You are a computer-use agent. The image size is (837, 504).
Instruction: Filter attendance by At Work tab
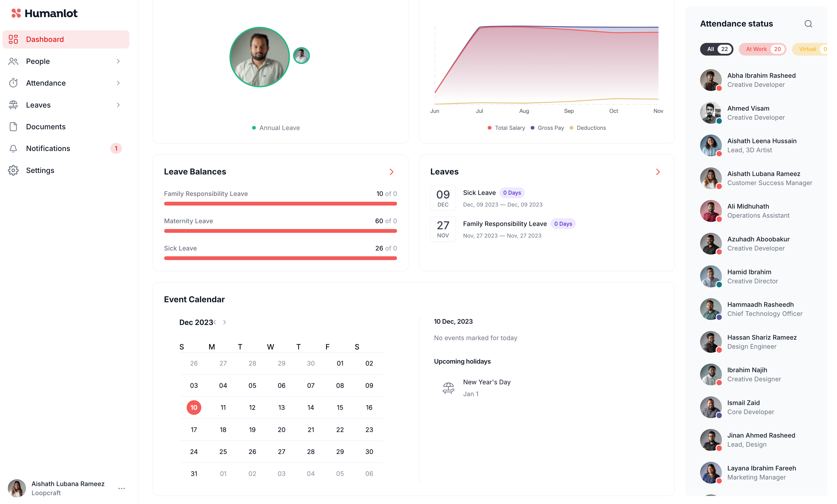[x=762, y=49]
